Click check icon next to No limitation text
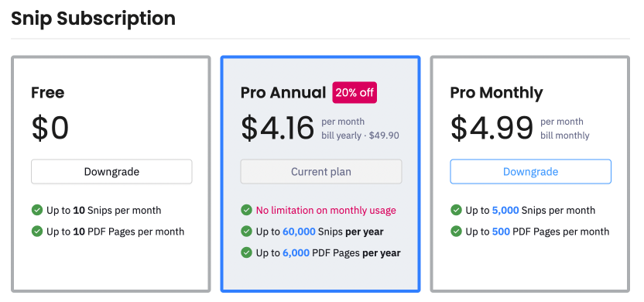This screenshot has height=302, width=644. [246, 210]
